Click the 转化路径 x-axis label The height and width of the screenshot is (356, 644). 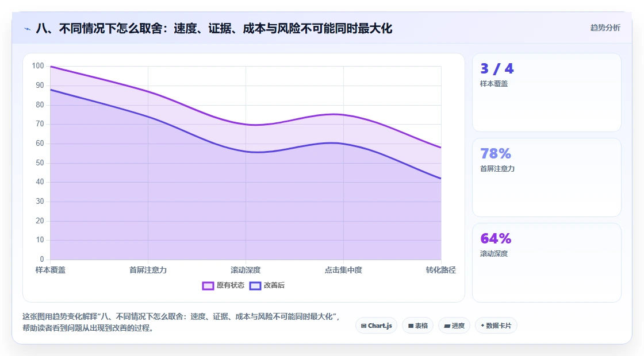pyautogui.click(x=440, y=270)
